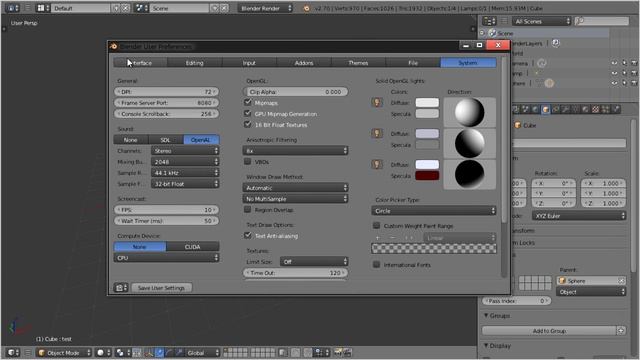
Task: Select the scale manipulator icon
Action: click(179, 352)
